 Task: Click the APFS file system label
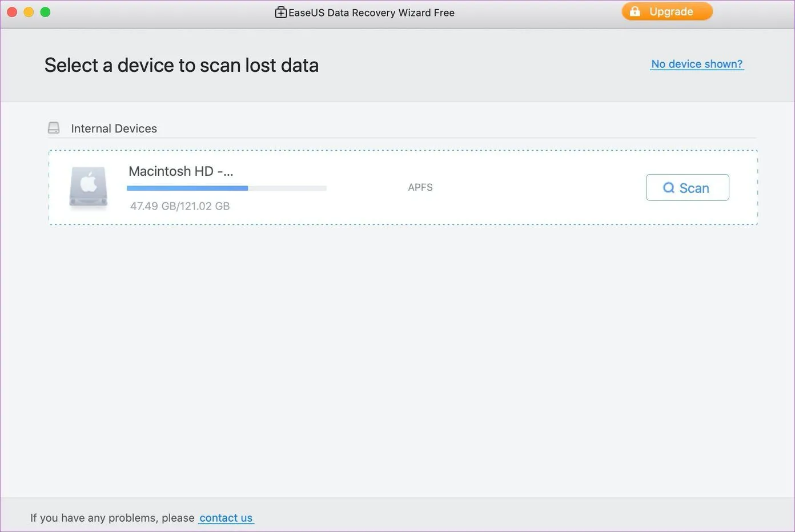click(420, 187)
